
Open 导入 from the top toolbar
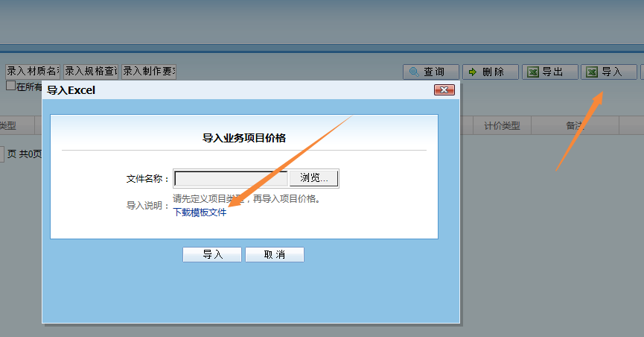(609, 72)
